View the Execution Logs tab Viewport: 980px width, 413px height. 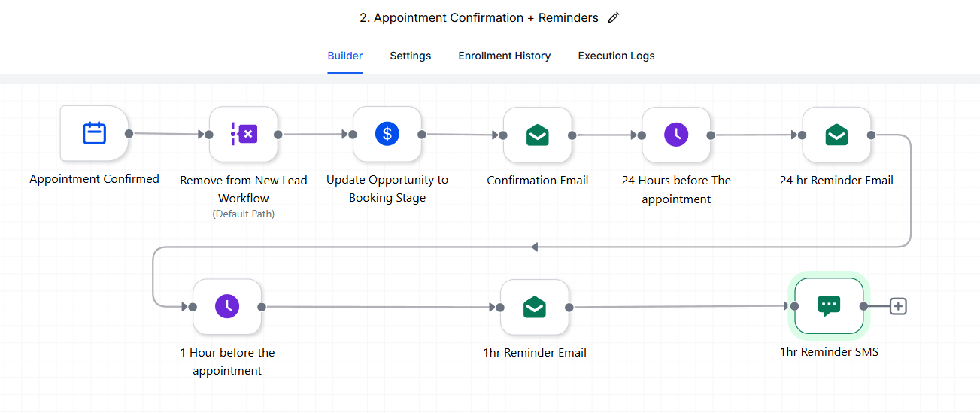point(616,56)
